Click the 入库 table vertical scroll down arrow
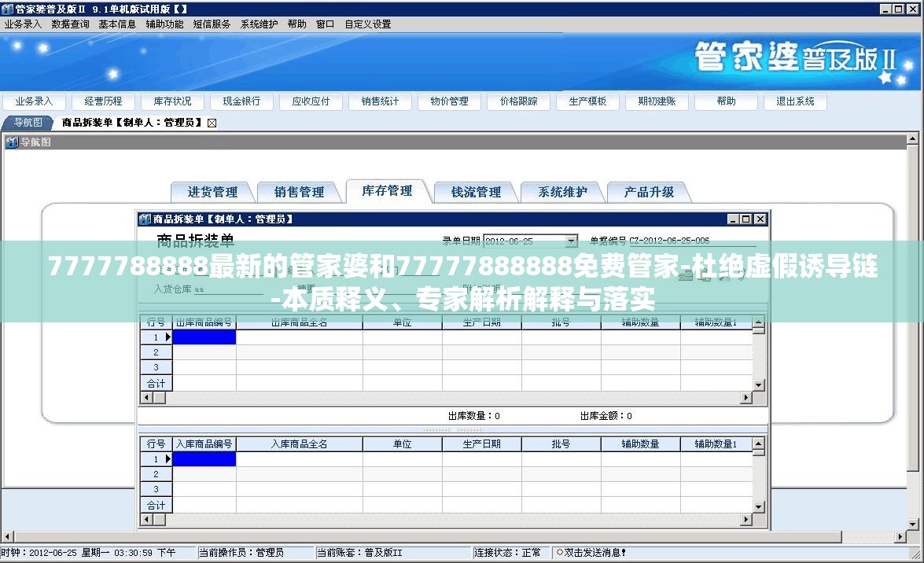 [x=758, y=507]
